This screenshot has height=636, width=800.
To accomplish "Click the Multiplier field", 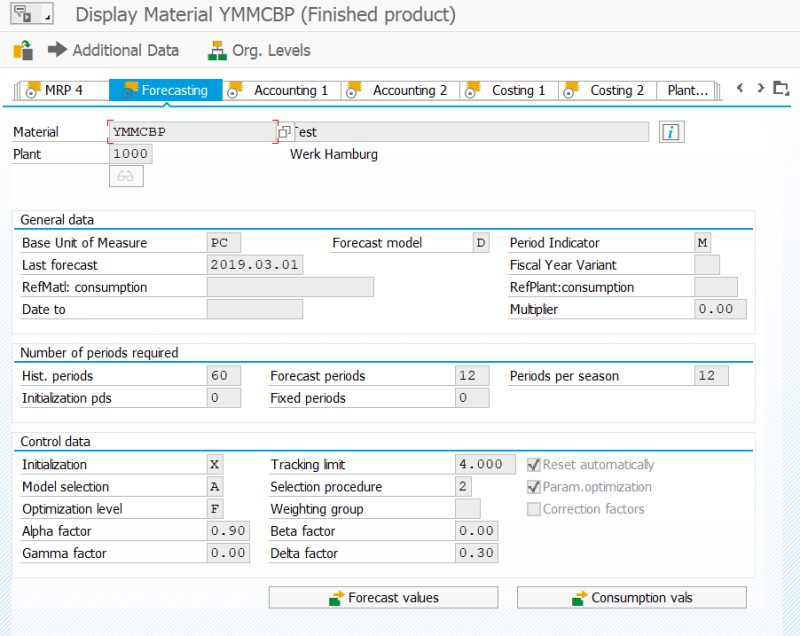I will point(720,309).
